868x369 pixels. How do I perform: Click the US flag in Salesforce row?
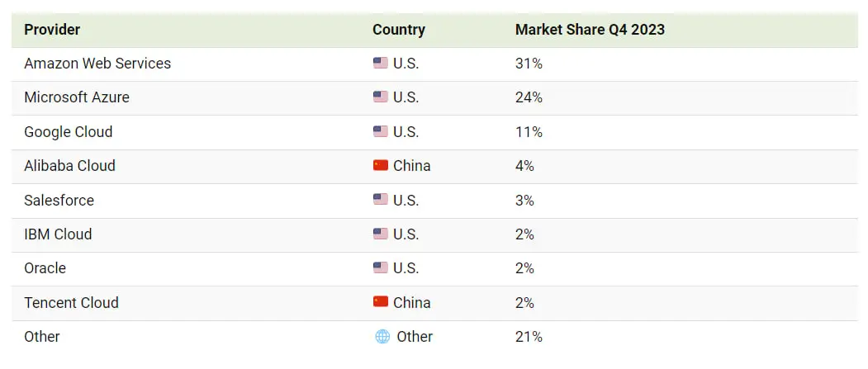tap(380, 199)
